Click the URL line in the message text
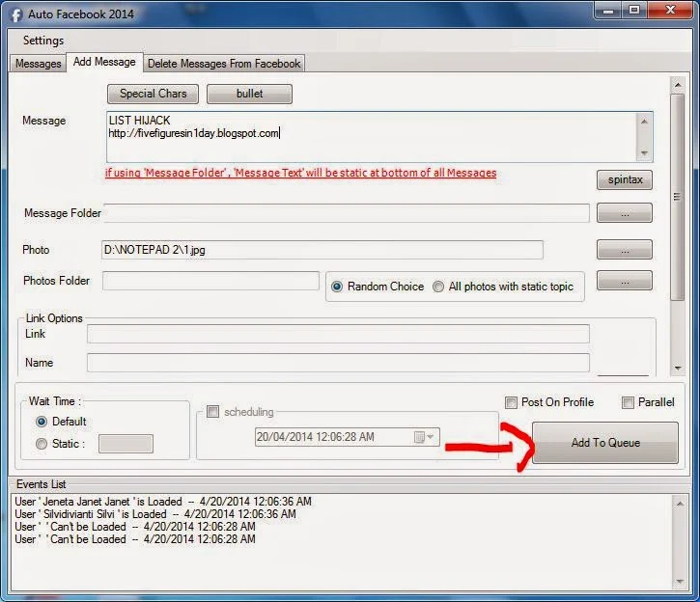The height and width of the screenshot is (602, 700). [193, 133]
